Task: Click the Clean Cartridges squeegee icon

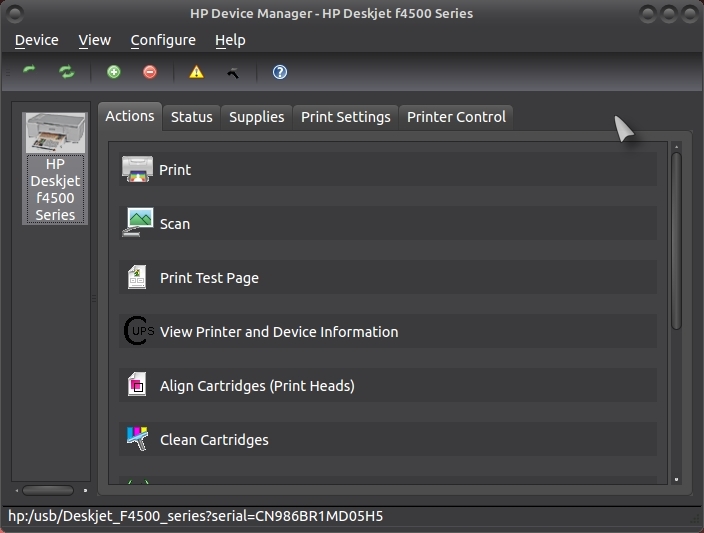Action: point(137,439)
